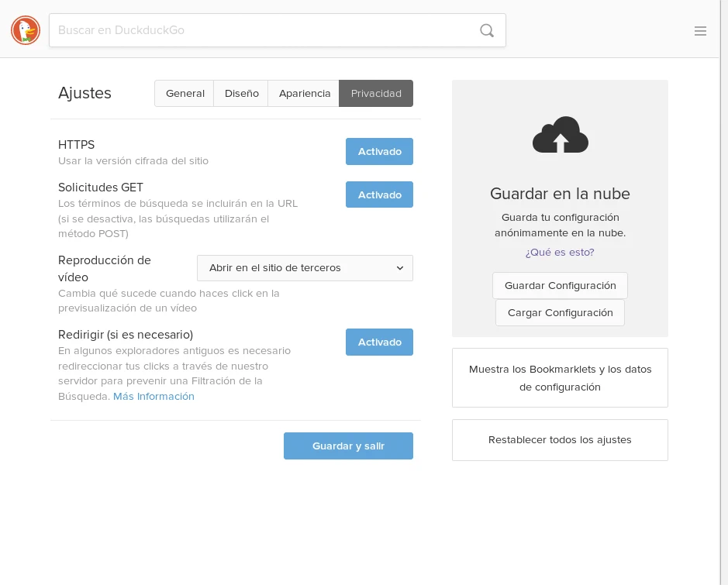Toggle Redirigir (si es necesario) switch
The image size is (728, 585).
379,342
